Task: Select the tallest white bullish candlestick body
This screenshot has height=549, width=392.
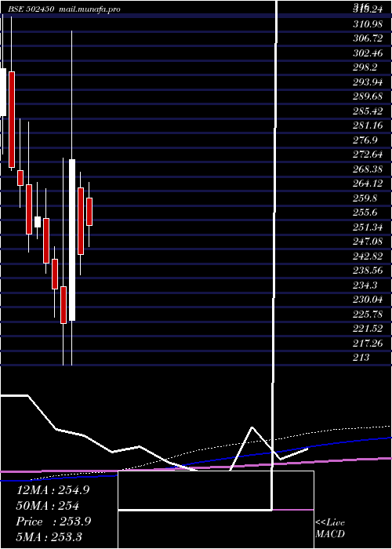Action: click(x=72, y=240)
